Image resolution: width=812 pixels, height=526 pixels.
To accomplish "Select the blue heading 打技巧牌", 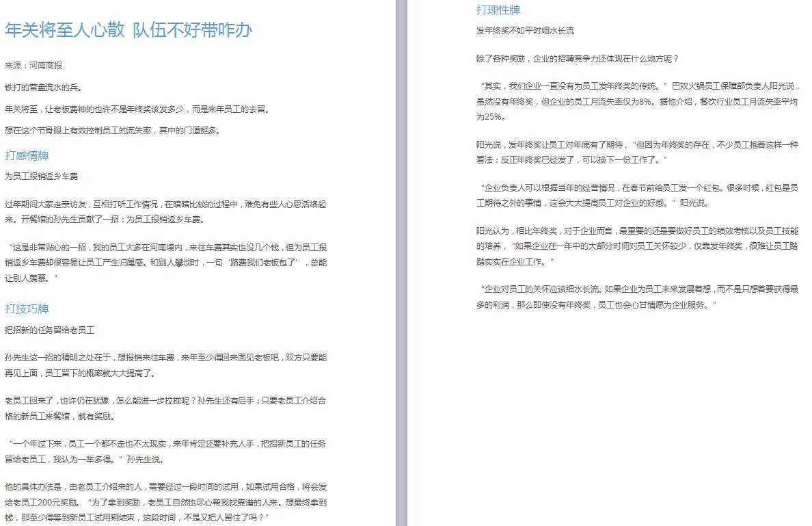I will [x=27, y=308].
